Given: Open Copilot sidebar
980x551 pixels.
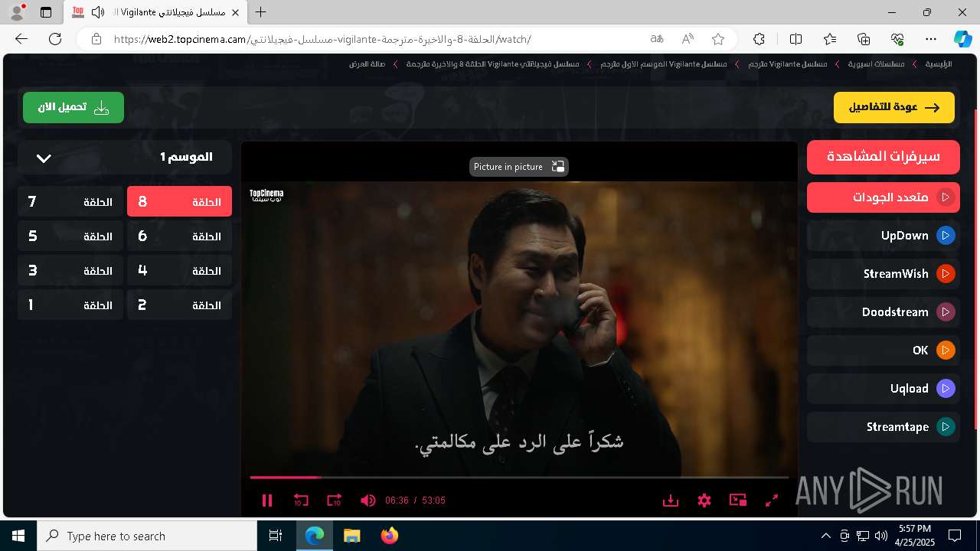Looking at the screenshot, I should [962, 39].
